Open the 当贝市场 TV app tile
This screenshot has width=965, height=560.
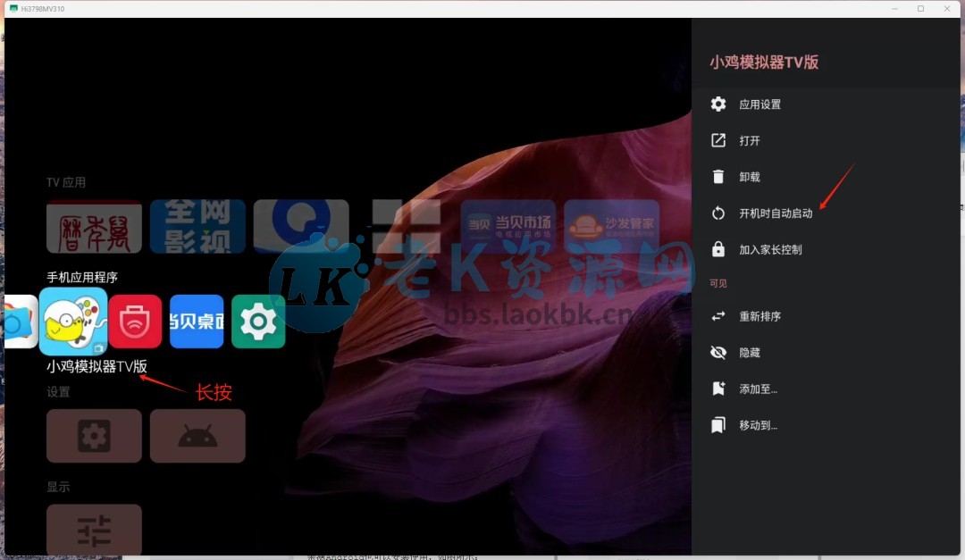pos(508,227)
